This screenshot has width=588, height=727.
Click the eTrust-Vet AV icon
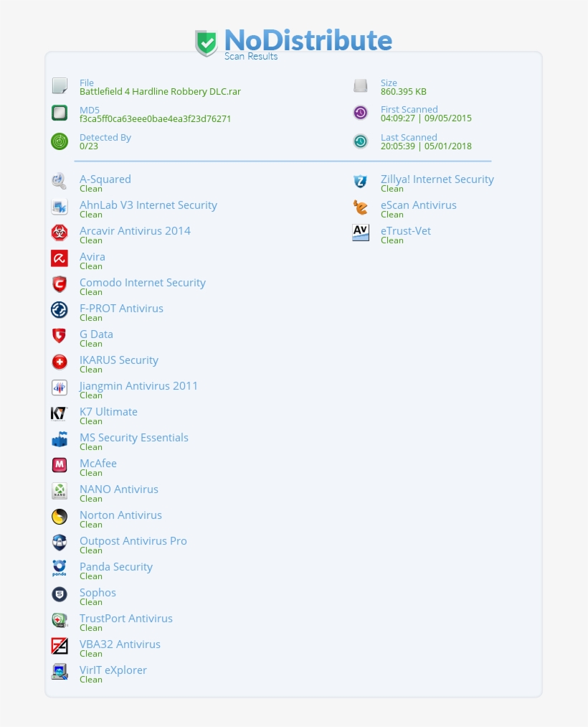coord(360,232)
